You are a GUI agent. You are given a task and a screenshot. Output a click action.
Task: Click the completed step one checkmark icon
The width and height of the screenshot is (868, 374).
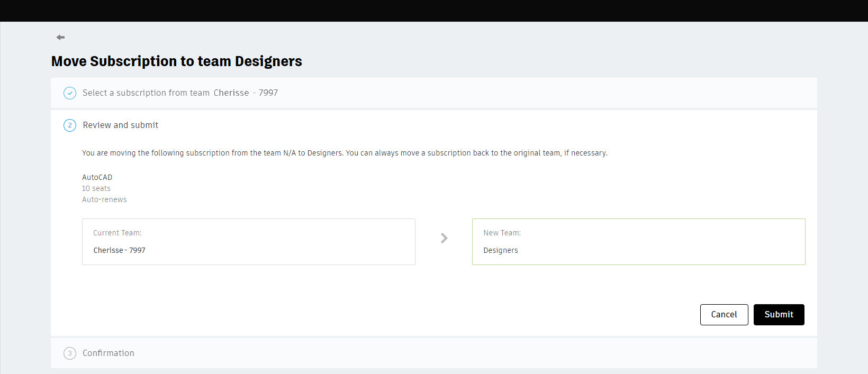[x=70, y=93]
